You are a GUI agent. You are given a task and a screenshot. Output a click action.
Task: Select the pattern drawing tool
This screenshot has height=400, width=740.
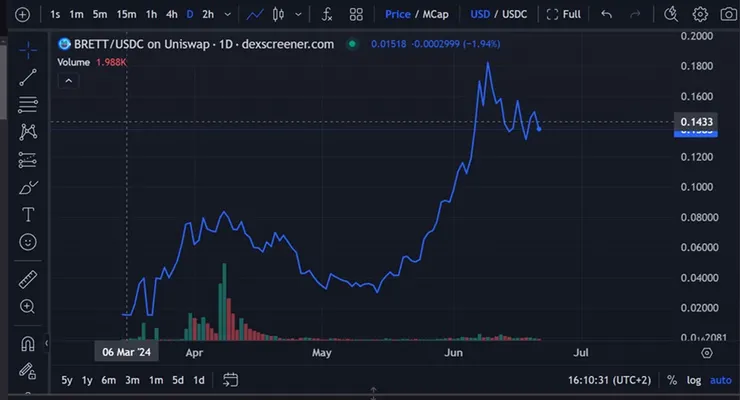(28, 132)
